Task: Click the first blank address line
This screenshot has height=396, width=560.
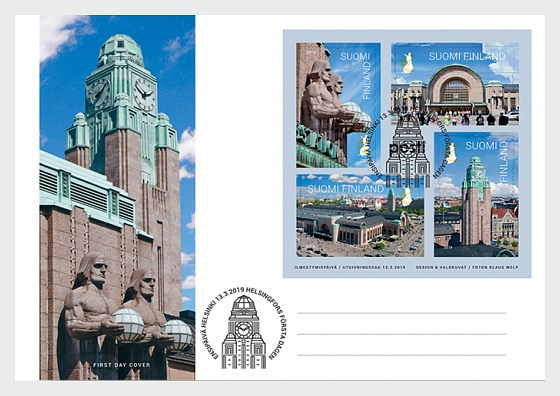Action: coord(401,313)
